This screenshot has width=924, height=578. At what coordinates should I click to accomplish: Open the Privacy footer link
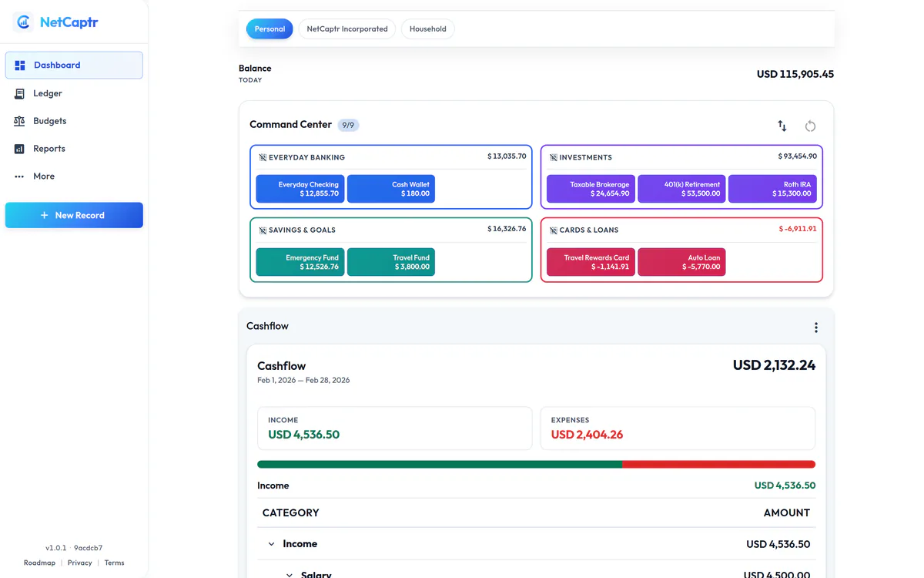(x=79, y=563)
